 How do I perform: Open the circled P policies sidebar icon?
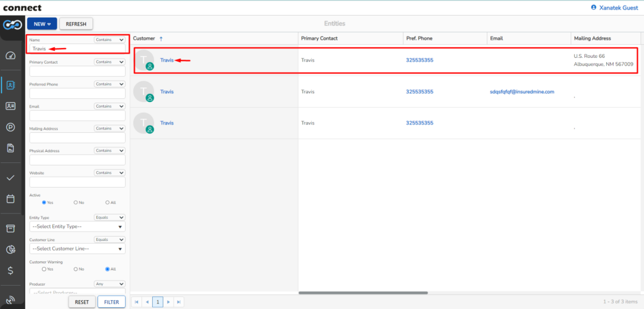(x=11, y=127)
